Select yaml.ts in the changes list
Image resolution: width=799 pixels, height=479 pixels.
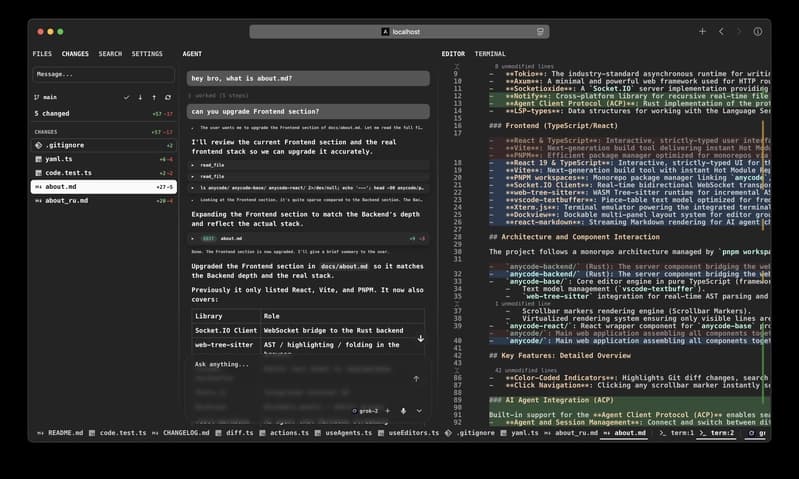(104, 159)
